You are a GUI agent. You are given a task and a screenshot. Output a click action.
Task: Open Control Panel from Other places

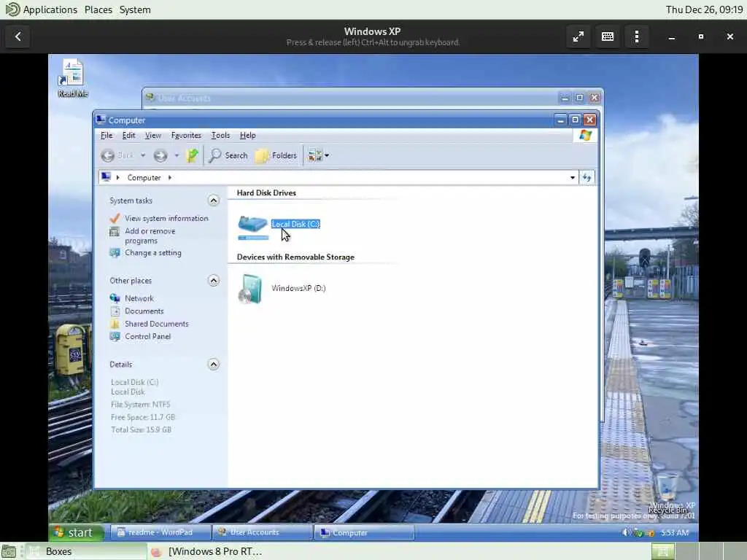point(147,336)
